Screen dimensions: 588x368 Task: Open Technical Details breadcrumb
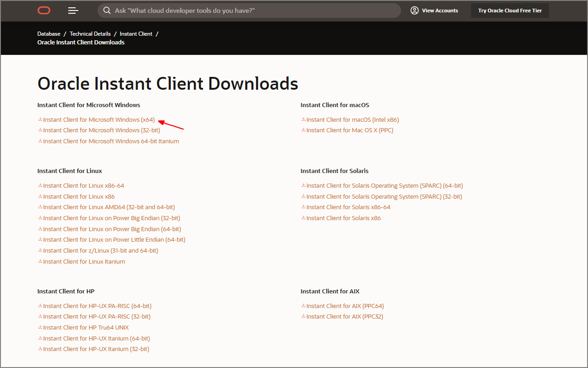coord(90,34)
